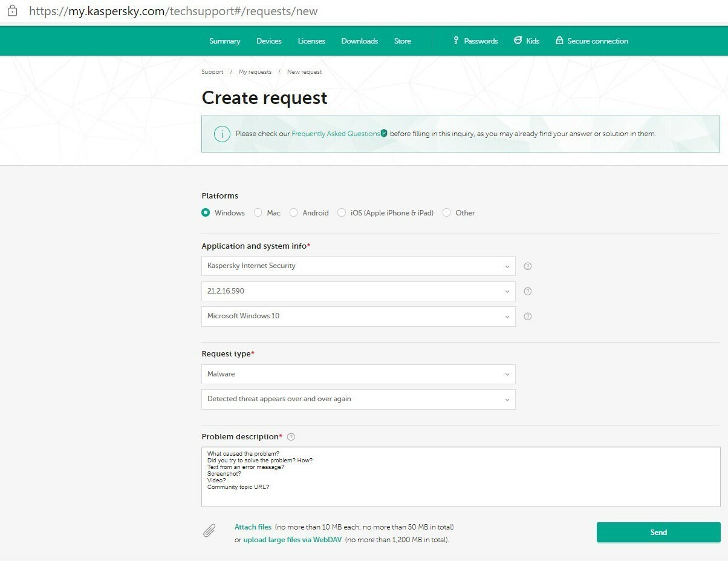Open help for Microsoft Windows 10 field
This screenshot has height=564, width=728.
[527, 316]
